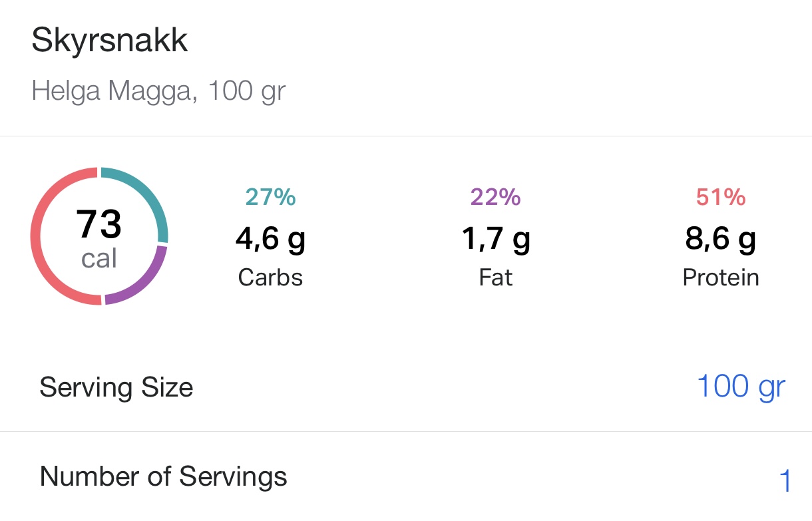Click the Helga Magga, 100 gr subtitle
The width and height of the screenshot is (812, 521).
[158, 91]
